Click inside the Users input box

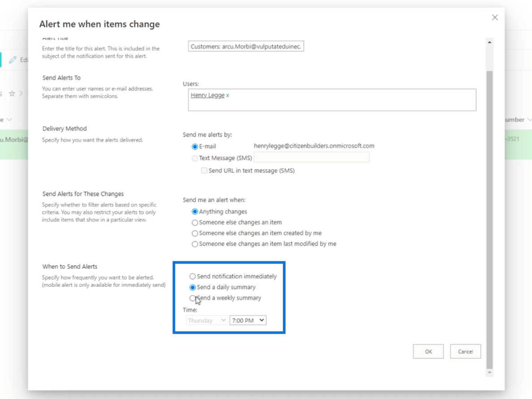[x=332, y=100]
